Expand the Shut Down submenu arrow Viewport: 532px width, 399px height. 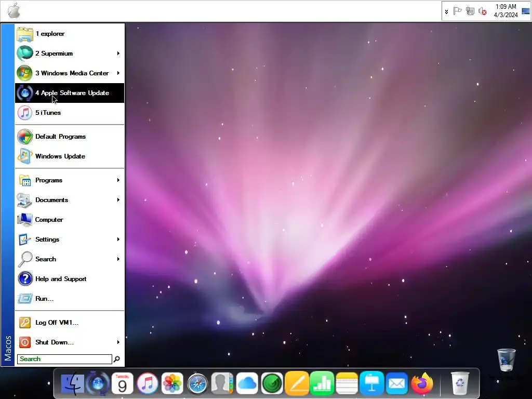[118, 342]
